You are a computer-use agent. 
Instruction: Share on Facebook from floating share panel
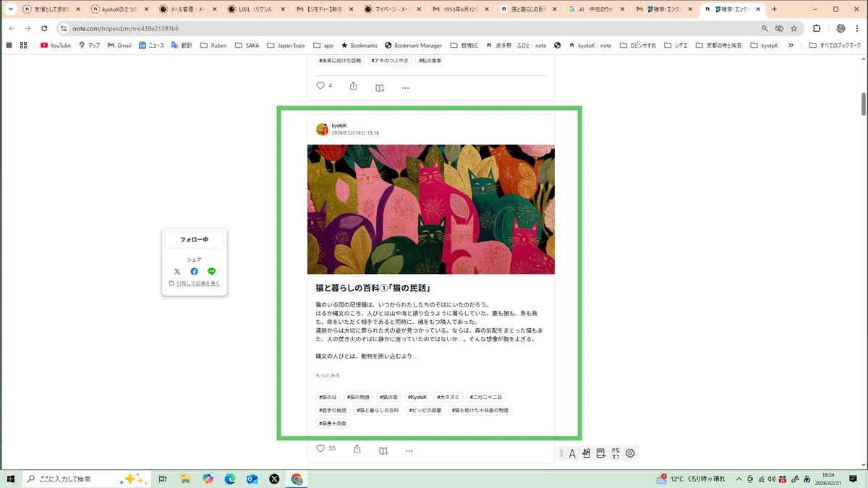[194, 271]
